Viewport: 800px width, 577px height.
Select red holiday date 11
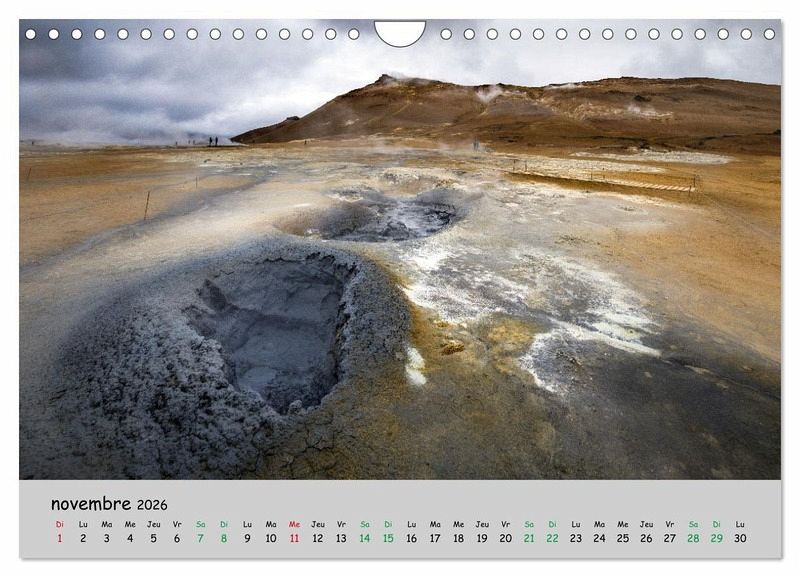click(x=294, y=538)
